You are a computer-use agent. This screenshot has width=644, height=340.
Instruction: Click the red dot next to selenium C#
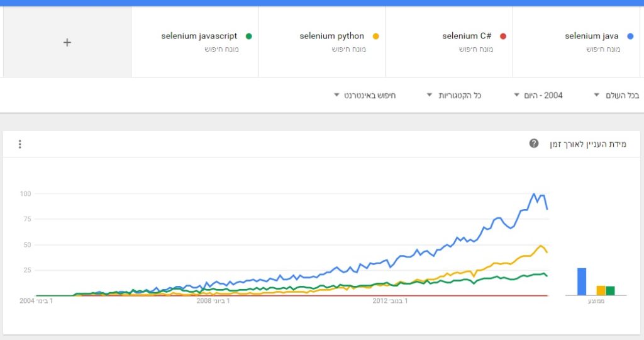[502, 36]
